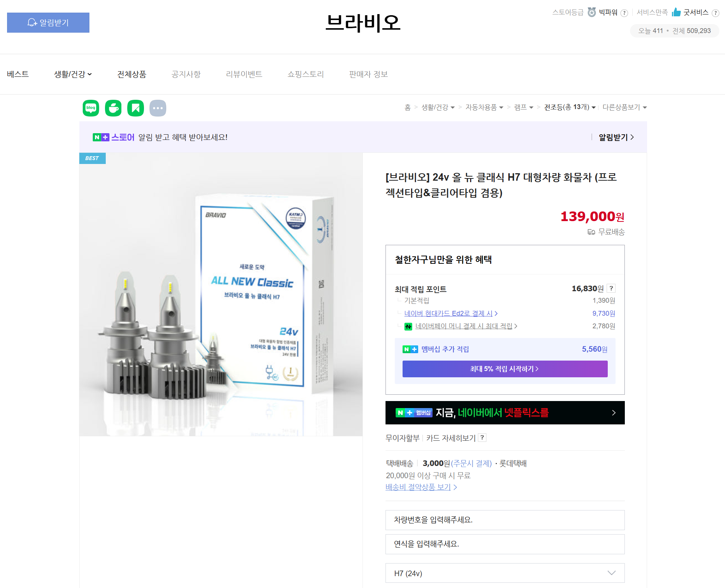Open the 전체상품 menu tab

click(131, 74)
